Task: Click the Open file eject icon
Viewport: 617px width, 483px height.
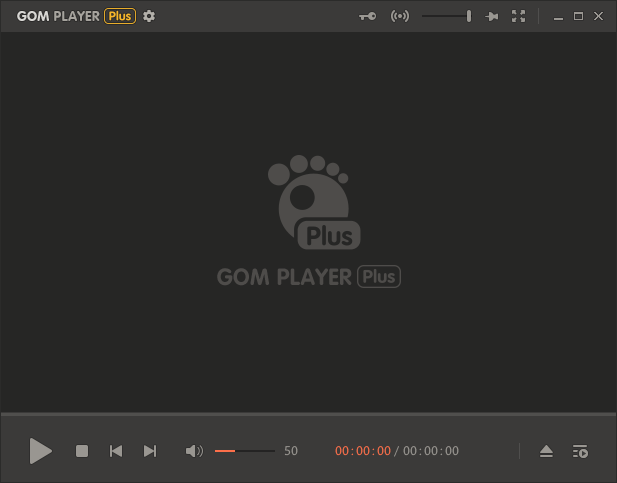Action: coord(546,451)
